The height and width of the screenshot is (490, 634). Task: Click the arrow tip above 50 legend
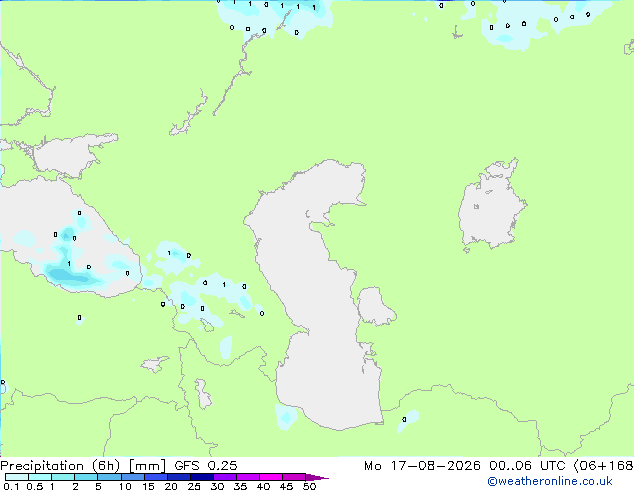(317, 477)
